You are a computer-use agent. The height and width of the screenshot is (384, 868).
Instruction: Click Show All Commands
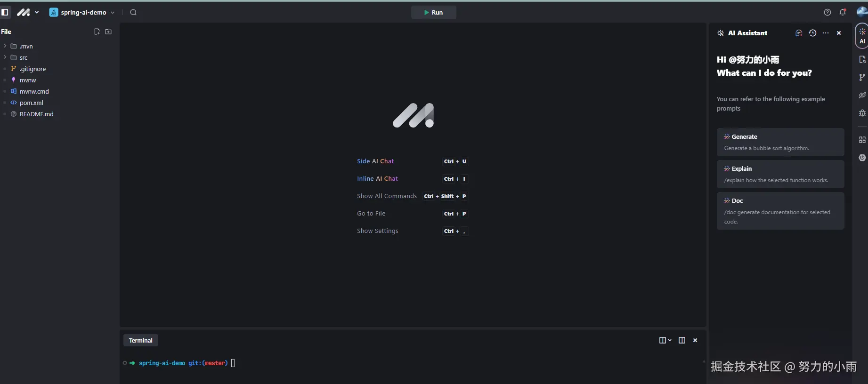387,196
